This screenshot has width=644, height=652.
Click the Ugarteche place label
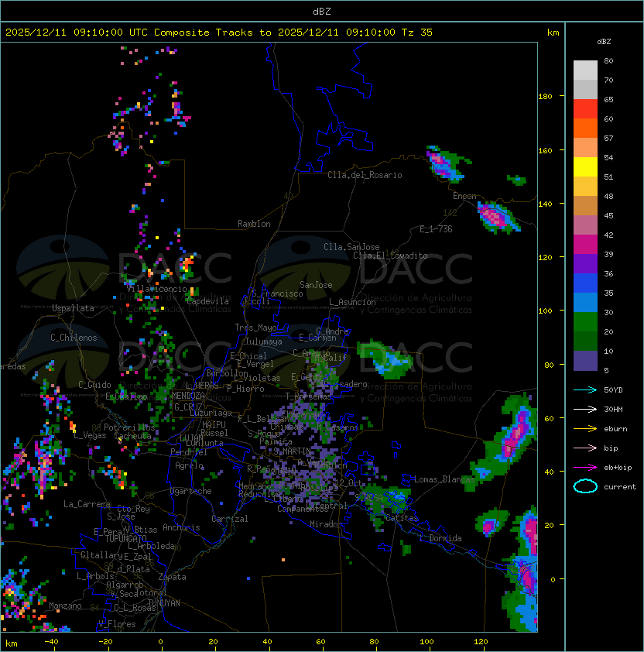tap(191, 491)
